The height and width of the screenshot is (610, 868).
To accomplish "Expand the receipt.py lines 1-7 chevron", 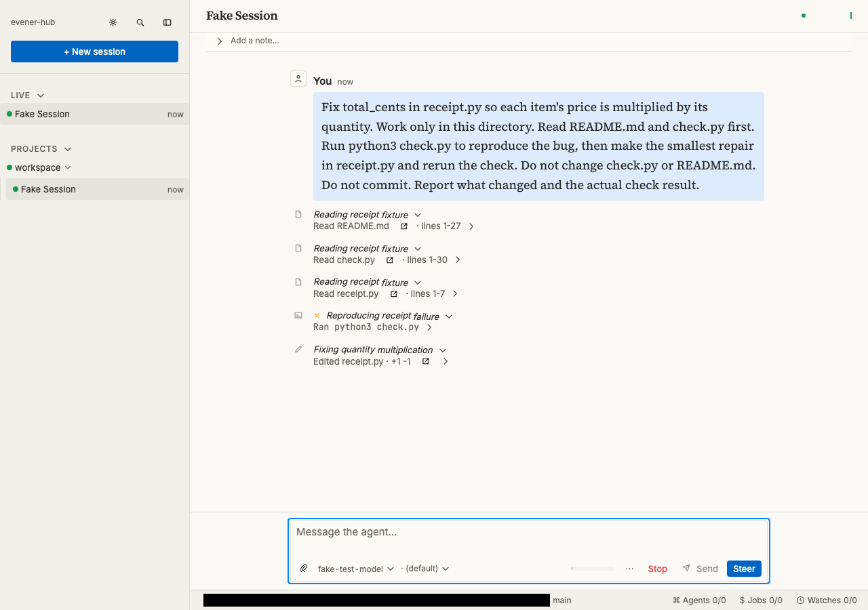I will (x=455, y=294).
